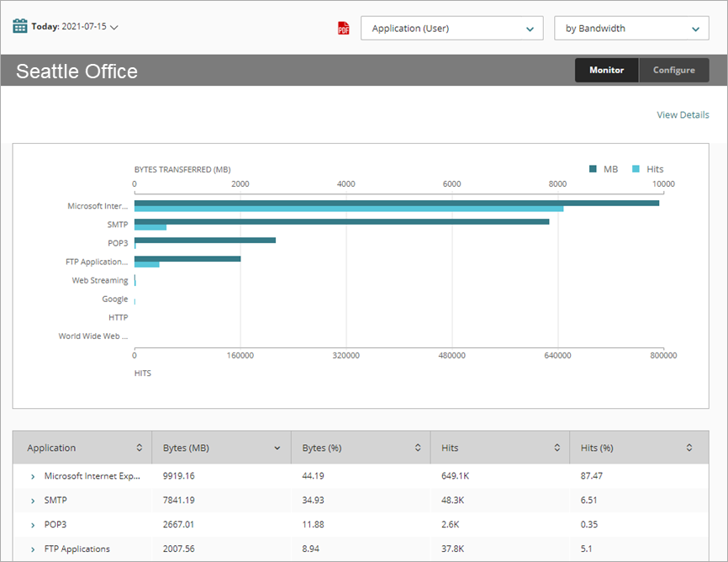728x562 pixels.
Task: Click the 37.8K hits value
Action: (x=452, y=549)
